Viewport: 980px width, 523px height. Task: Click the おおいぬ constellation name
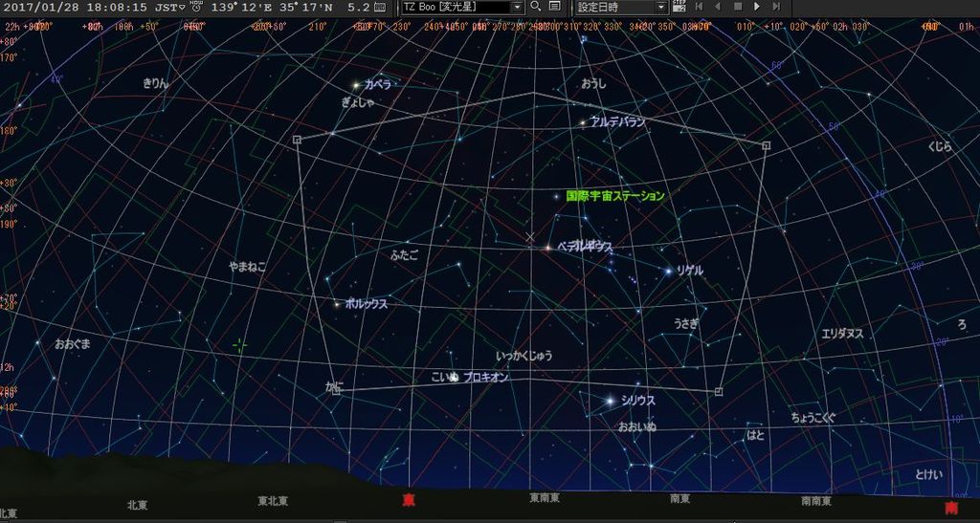coord(637,426)
